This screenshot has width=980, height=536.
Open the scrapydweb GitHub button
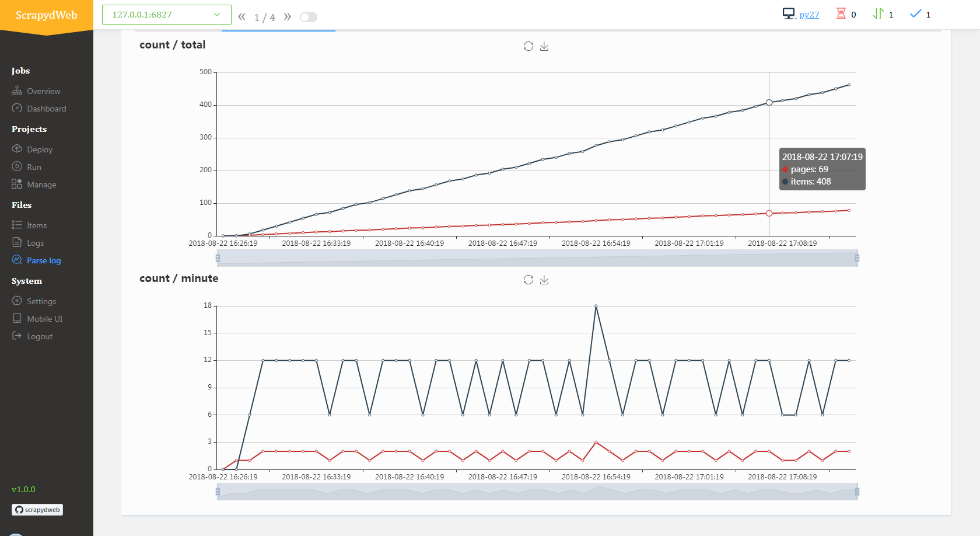pyautogui.click(x=37, y=510)
